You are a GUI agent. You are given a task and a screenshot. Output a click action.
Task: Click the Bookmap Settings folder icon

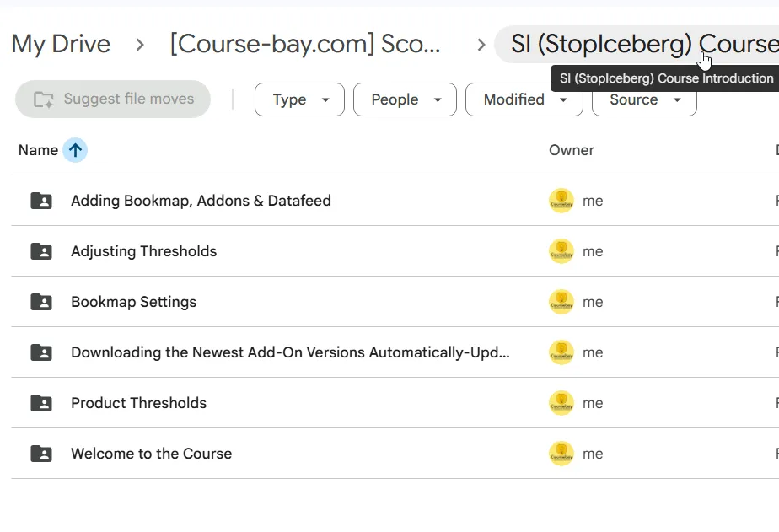click(x=41, y=302)
